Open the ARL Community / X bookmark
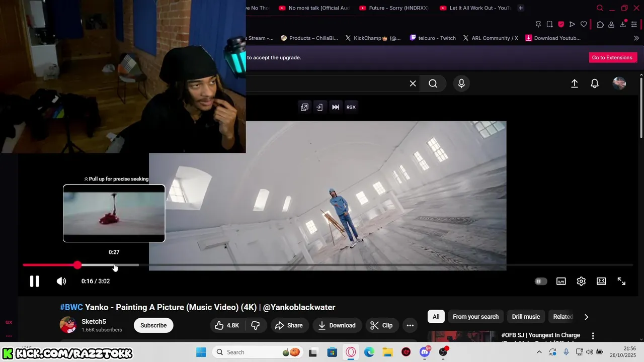Viewport: 644px width, 362px height. tap(490, 38)
